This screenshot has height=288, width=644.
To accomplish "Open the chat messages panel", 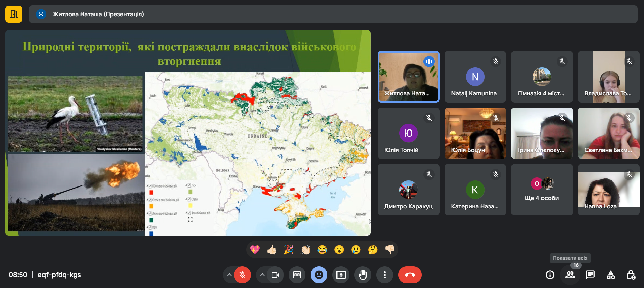I will pyautogui.click(x=590, y=275).
